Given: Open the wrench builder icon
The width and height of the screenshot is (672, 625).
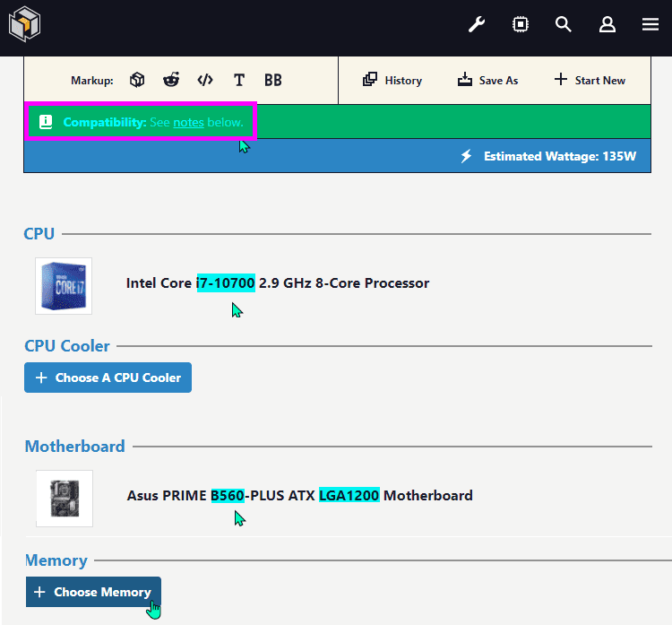Looking at the screenshot, I should (x=476, y=24).
